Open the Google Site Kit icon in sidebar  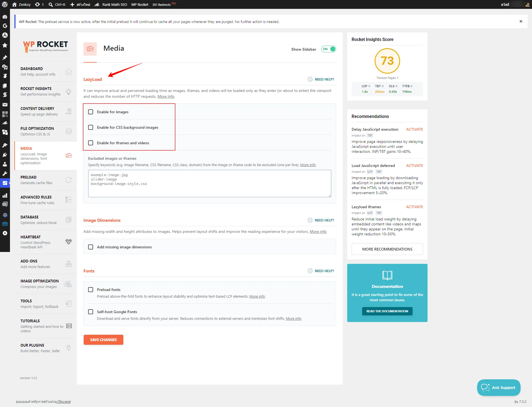pos(5,26)
